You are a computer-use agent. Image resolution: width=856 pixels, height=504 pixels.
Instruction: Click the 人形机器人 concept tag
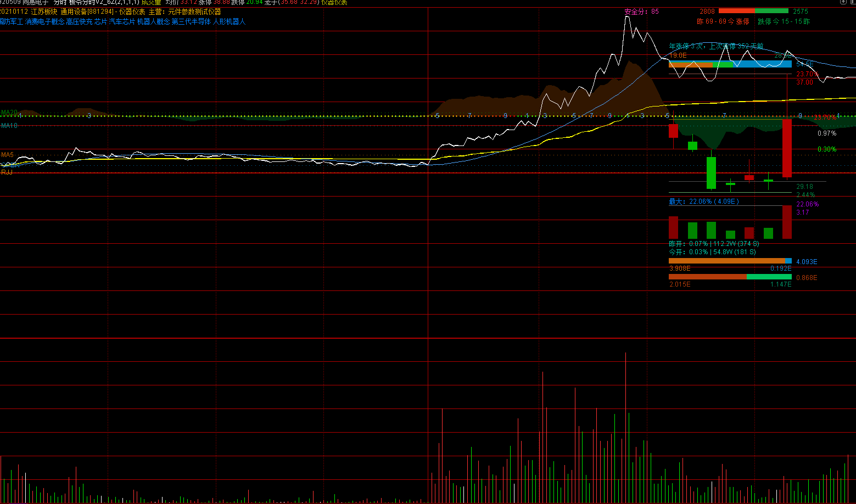coord(229,22)
